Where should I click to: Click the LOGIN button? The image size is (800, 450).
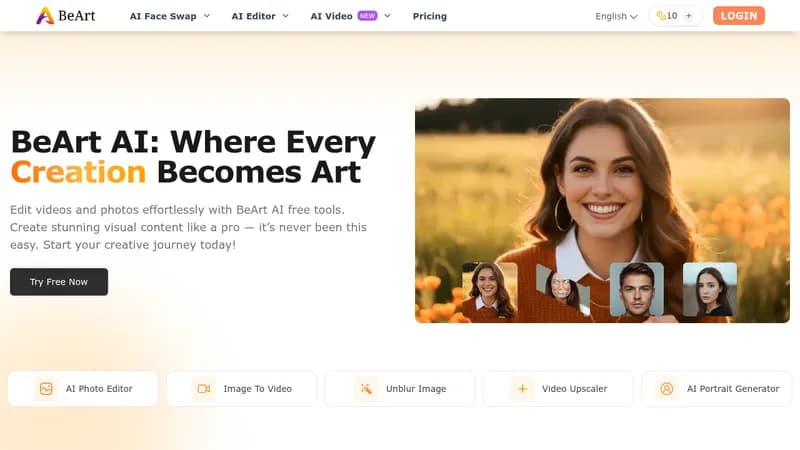(x=739, y=16)
